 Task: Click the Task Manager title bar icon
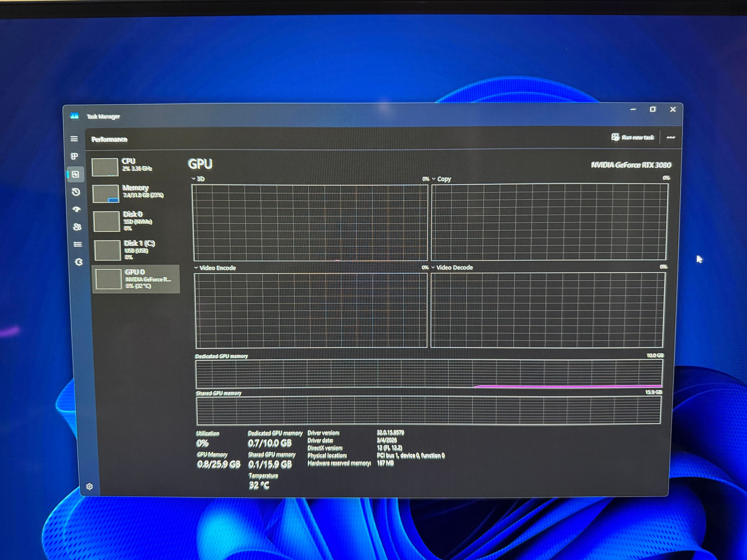74,116
